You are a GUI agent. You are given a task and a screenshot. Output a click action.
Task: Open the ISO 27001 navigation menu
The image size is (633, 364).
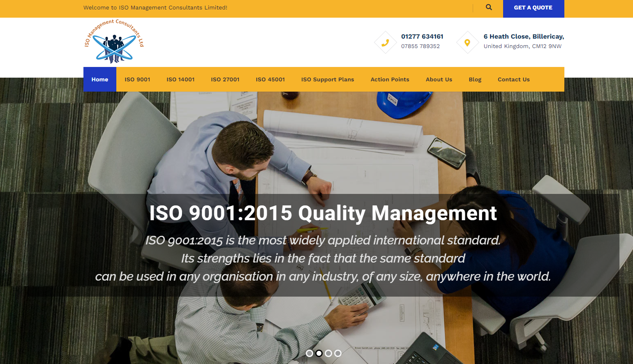coord(225,79)
